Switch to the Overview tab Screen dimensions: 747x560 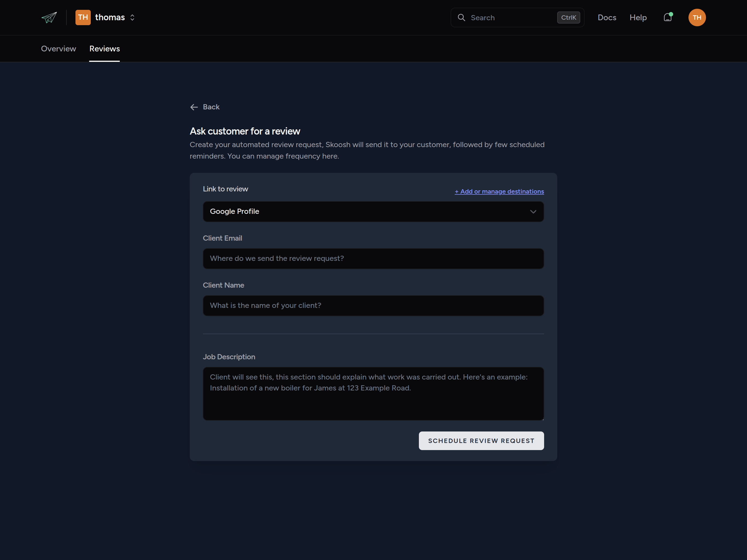[59, 49]
